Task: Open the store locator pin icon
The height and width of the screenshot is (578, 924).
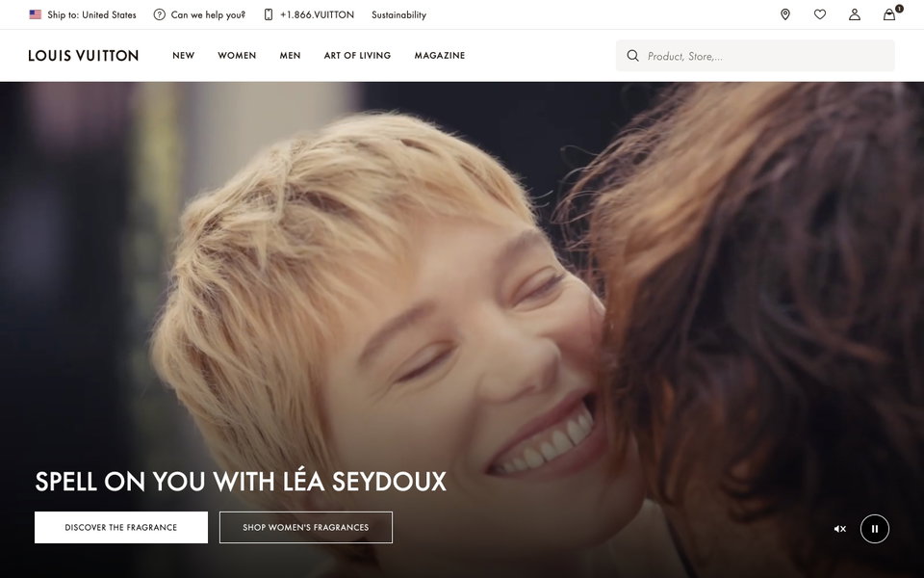Action: point(785,14)
